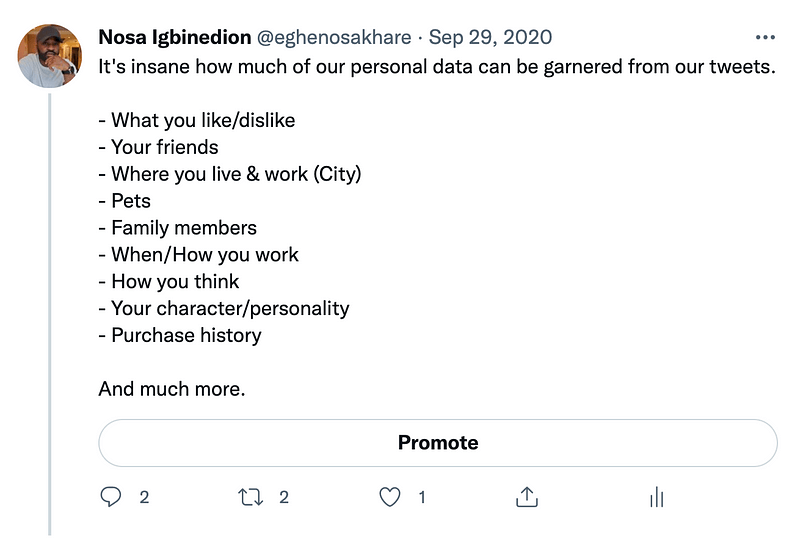Screen dimensions: 800x541
Task: Retweet this post using the arrows icon
Action: coord(251,496)
